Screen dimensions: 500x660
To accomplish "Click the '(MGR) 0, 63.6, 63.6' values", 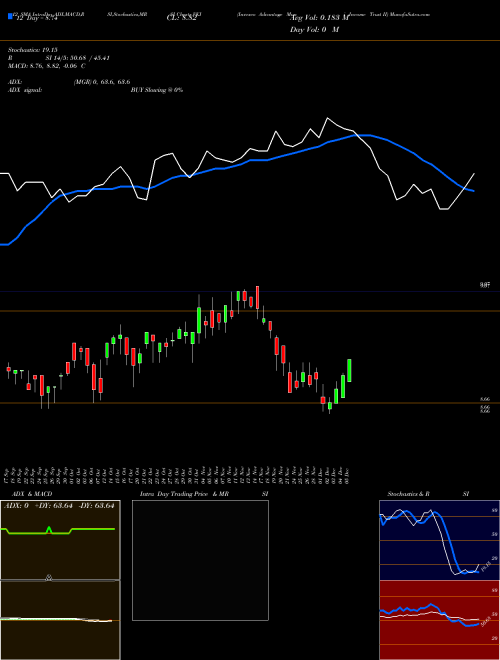I will coord(102,82).
